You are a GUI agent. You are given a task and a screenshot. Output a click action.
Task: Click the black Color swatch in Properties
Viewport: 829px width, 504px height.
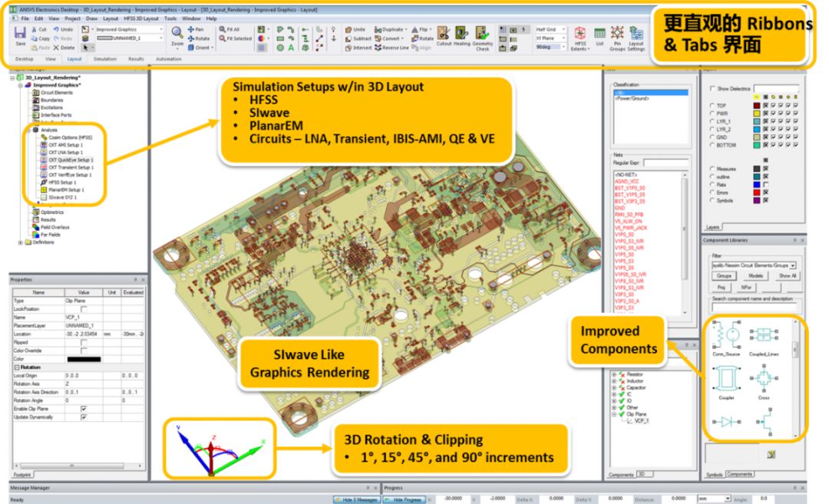point(84,359)
